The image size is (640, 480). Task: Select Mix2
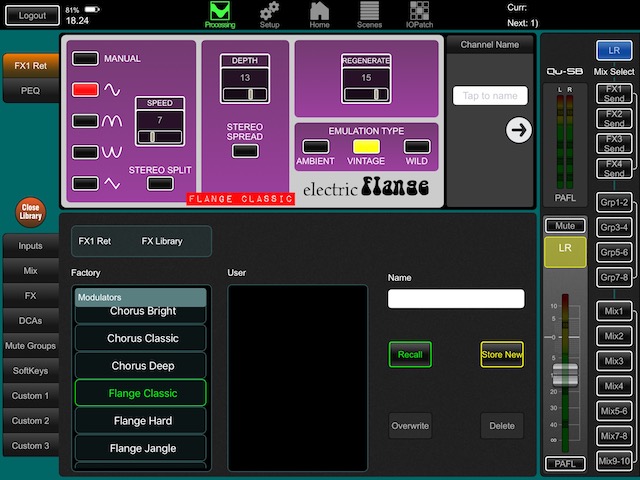(x=614, y=336)
